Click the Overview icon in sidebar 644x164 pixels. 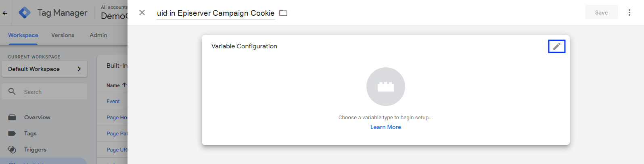(12, 117)
